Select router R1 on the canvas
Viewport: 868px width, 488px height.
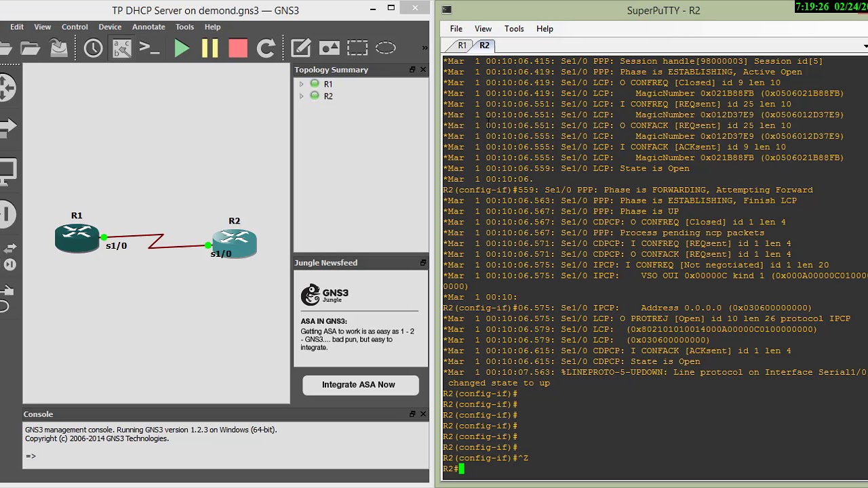click(x=77, y=239)
